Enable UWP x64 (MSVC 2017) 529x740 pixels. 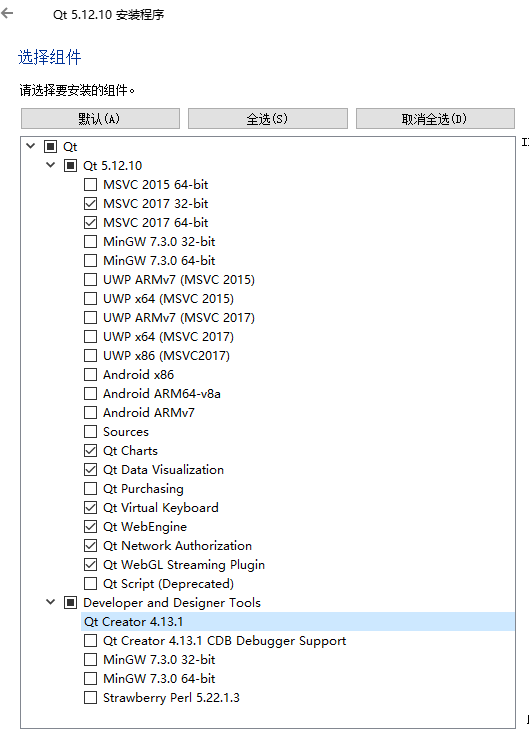tap(90, 336)
